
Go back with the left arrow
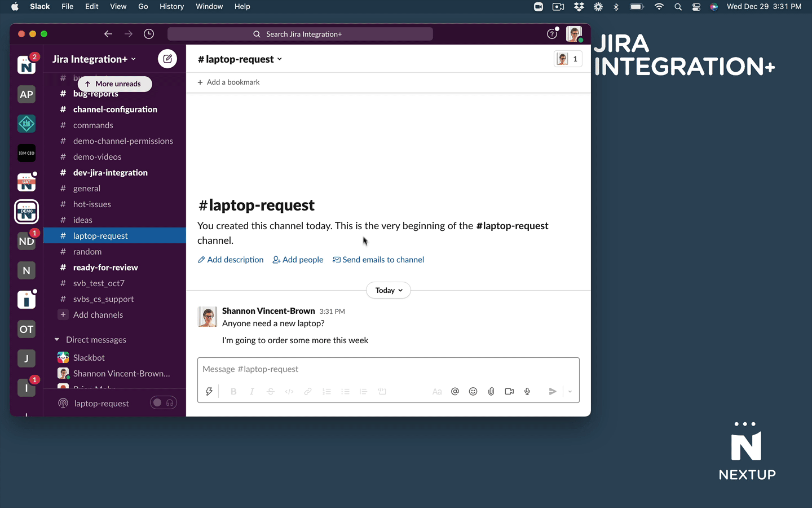108,34
